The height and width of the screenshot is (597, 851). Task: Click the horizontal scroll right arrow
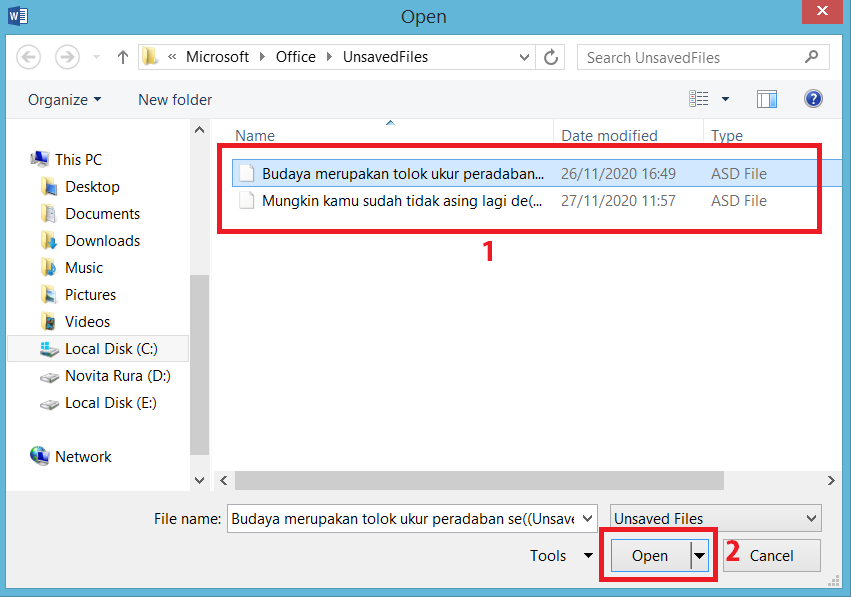click(x=831, y=480)
